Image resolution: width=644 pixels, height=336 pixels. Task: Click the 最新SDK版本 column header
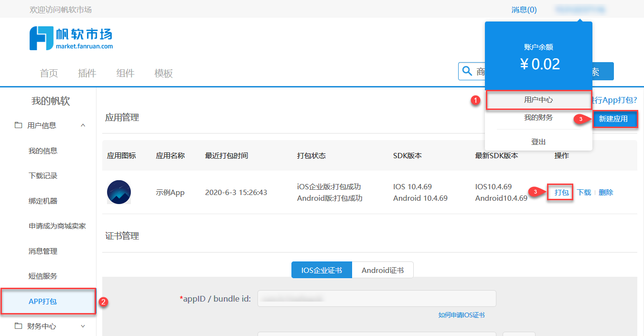[x=497, y=155]
